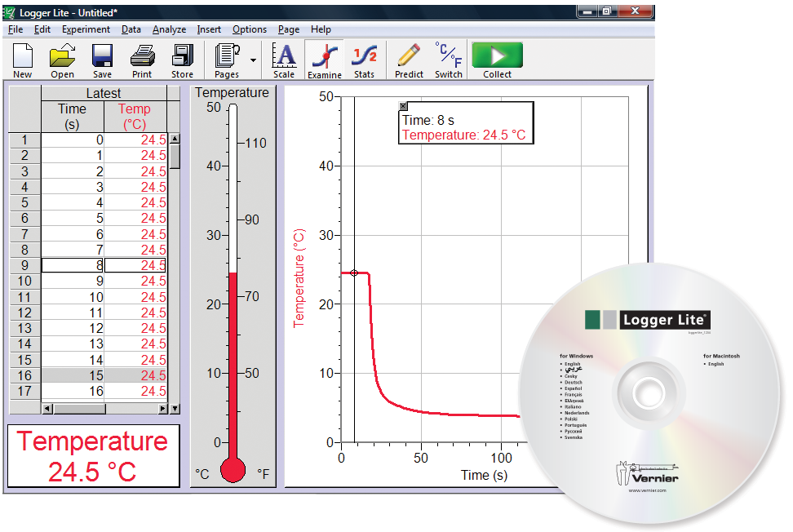Select the Time cell in row 9

point(73,265)
